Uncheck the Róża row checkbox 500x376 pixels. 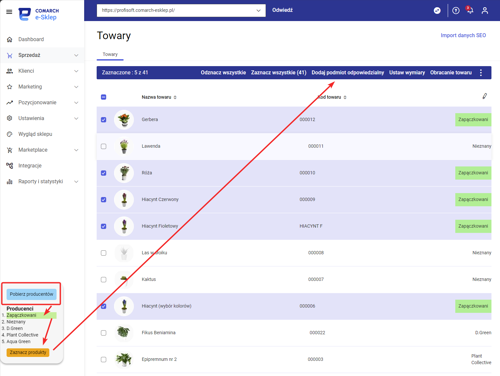click(104, 173)
